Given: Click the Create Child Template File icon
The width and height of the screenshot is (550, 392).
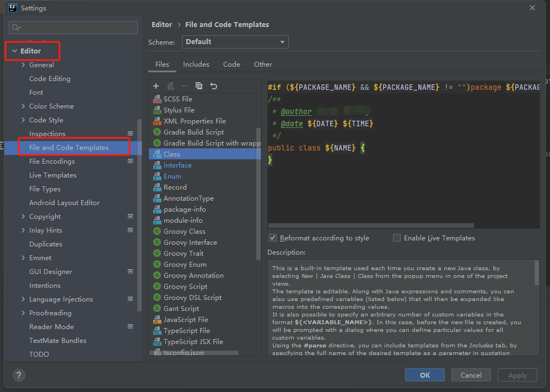Looking at the screenshot, I should pos(170,86).
